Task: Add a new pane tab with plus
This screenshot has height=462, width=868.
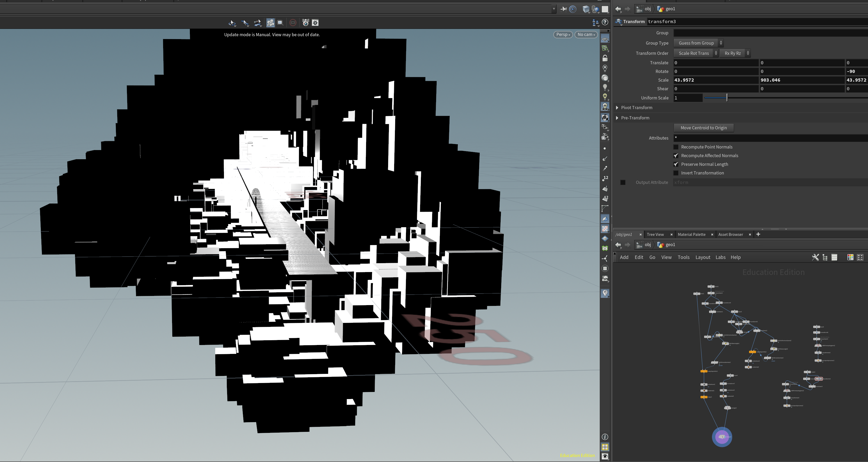Action: 758,234
